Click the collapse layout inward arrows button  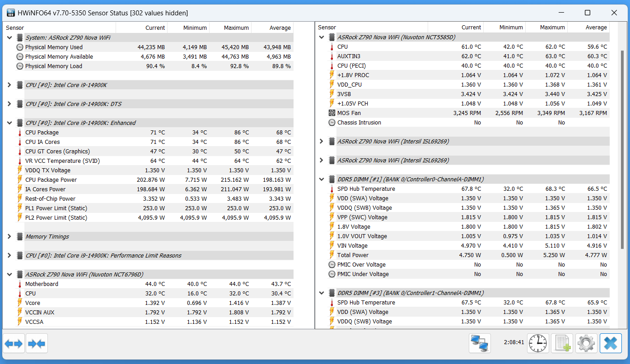(37, 344)
